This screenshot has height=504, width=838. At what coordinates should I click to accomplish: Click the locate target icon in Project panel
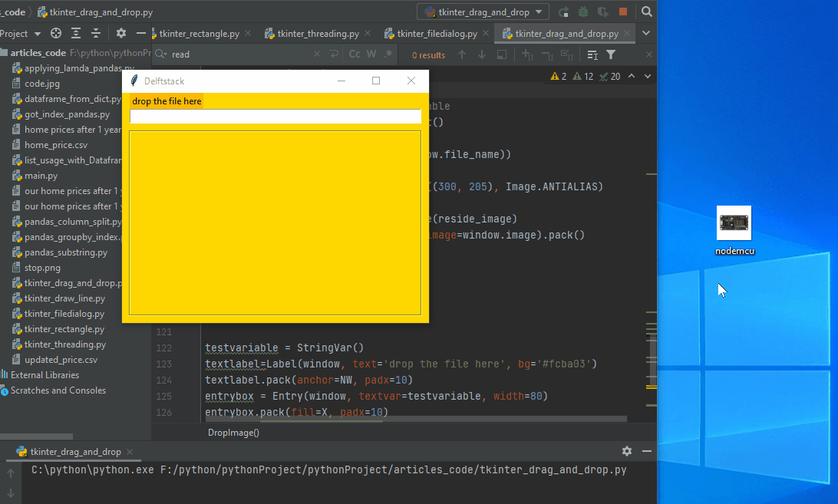pos(56,33)
